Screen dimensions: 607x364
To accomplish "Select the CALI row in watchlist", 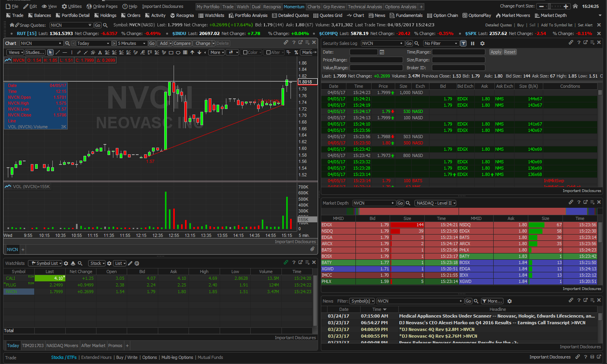I will click(158, 278).
